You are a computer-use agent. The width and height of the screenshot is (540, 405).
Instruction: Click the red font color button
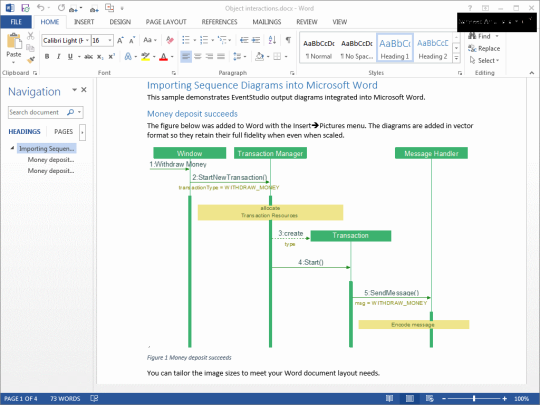(163, 56)
